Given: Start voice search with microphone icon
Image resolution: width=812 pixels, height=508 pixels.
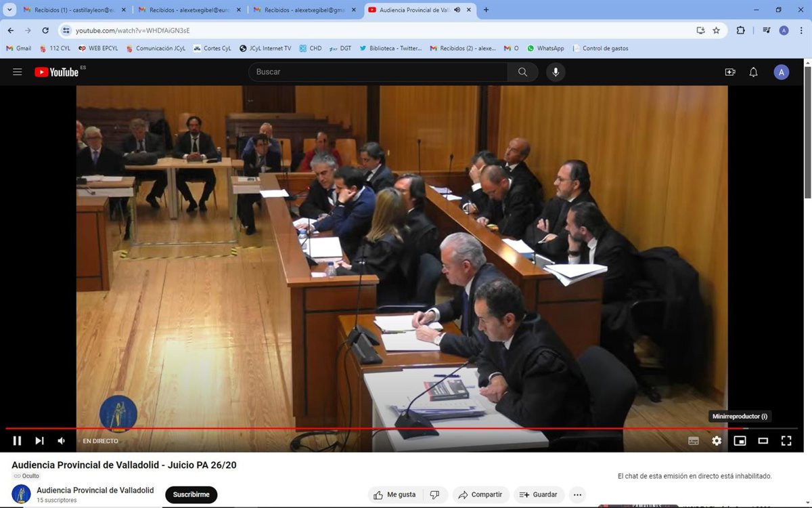Looking at the screenshot, I should pyautogui.click(x=556, y=72).
